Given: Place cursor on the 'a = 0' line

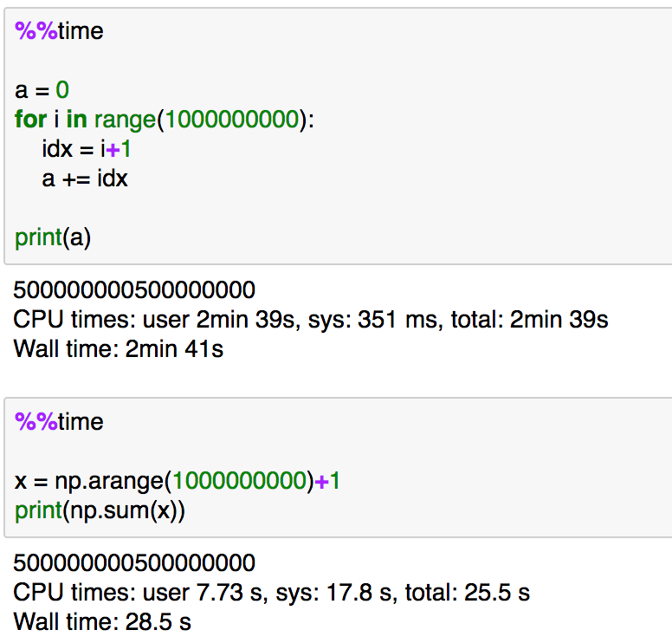Looking at the screenshot, I should click(x=42, y=89).
